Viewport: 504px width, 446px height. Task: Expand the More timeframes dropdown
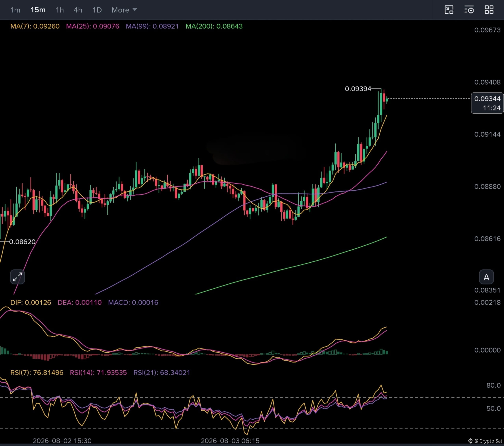(x=124, y=10)
